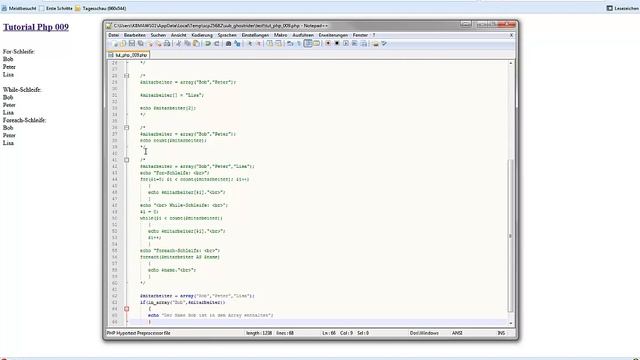640x360 pixels.
Task: Click PHP Hypertext Preprocessor file status text
Action: click(x=139, y=333)
